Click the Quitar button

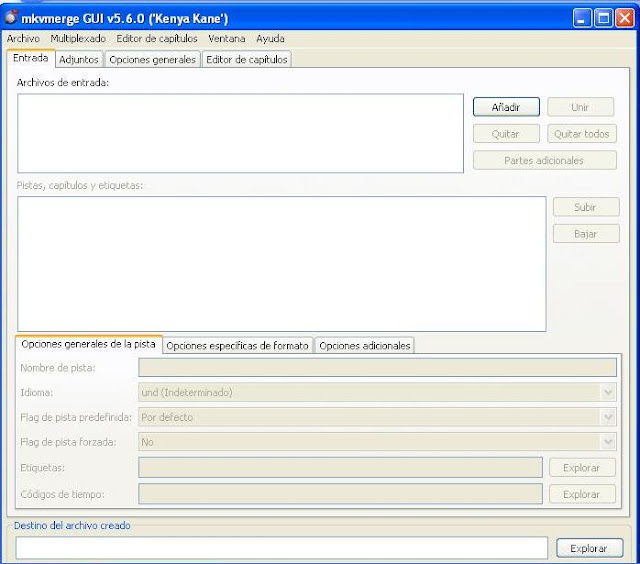(506, 134)
